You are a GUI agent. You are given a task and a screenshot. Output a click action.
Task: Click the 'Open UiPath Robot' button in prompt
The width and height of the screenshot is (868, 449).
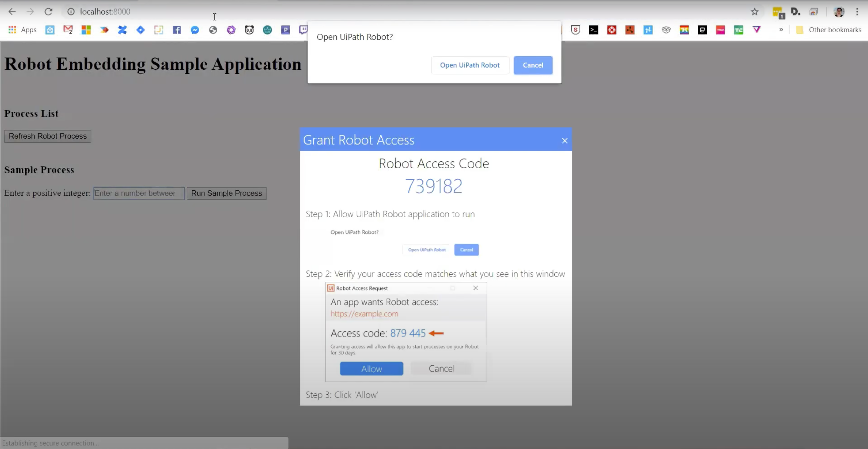tap(470, 65)
